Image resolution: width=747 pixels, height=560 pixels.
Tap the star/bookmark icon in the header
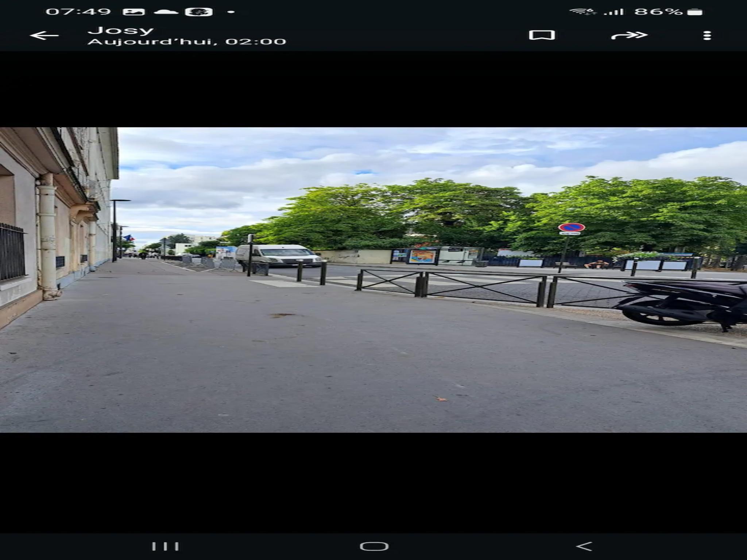coord(542,35)
